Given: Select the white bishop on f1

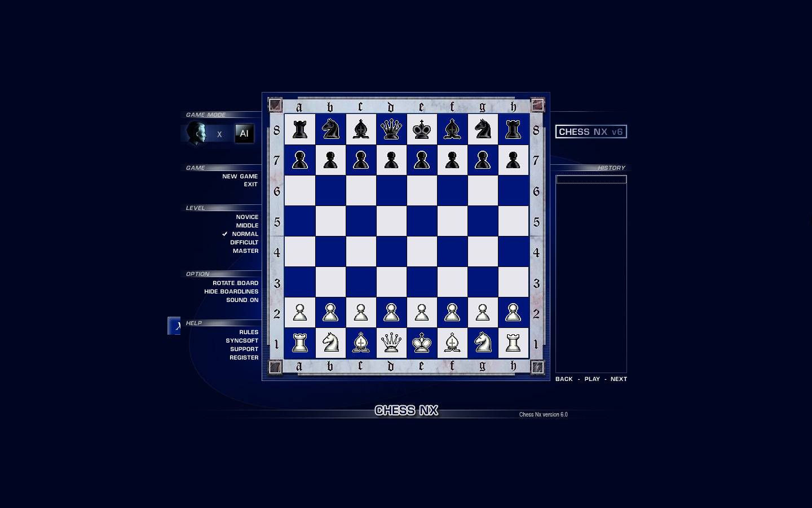Looking at the screenshot, I should pos(452,343).
